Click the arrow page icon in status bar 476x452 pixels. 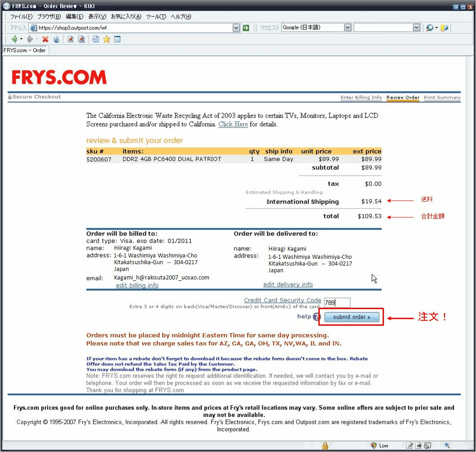coord(419,446)
